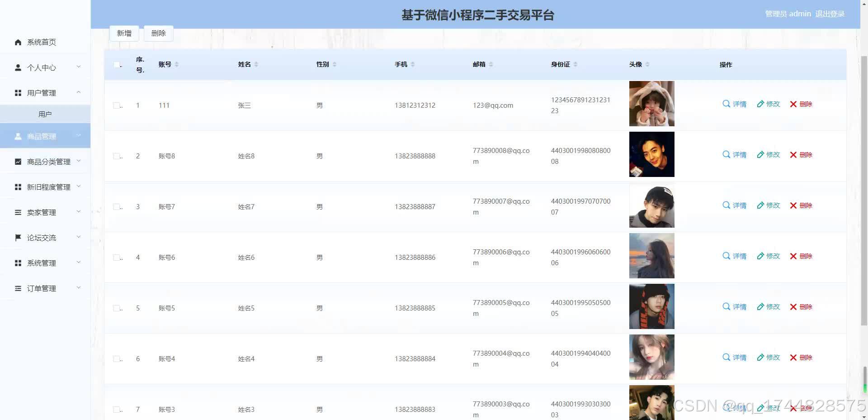Open avatar thumbnail for 姓名8
Image resolution: width=868 pixels, height=420 pixels.
click(652, 154)
